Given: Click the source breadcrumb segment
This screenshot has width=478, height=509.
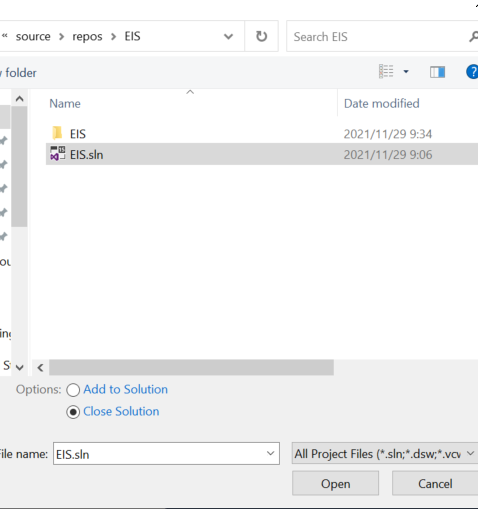Looking at the screenshot, I should point(33,36).
